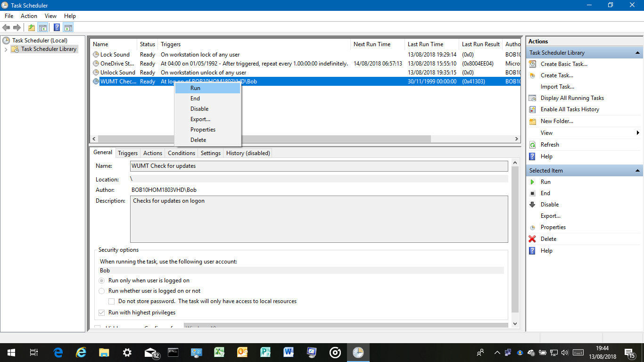
Task: Click the Back arrow in the toolbar
Action: 6,27
